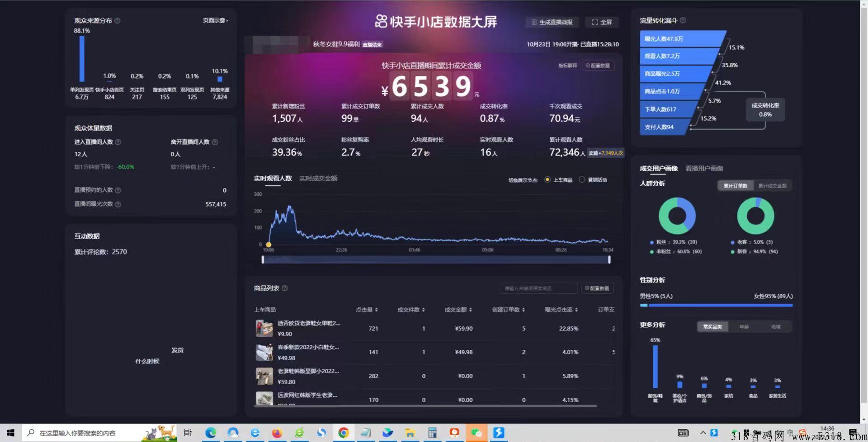Image resolution: width=868 pixels, height=442 pixels.
Task: Open Calculator from the taskbar
Action: (x=432, y=433)
